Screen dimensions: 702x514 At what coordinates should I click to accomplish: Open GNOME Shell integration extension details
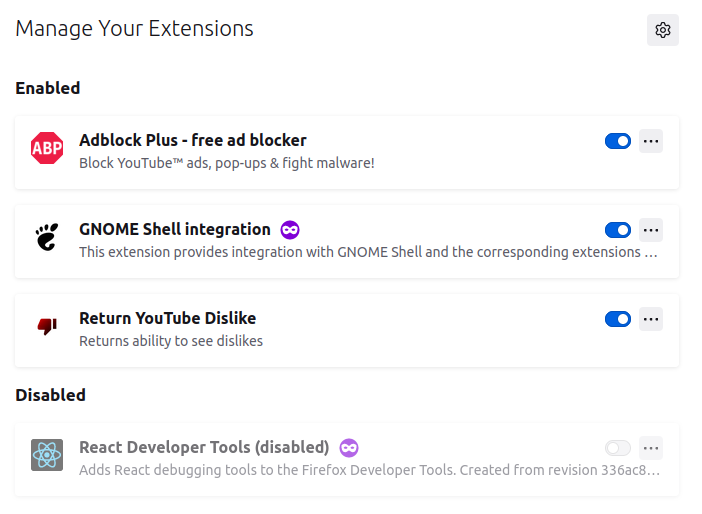click(175, 229)
